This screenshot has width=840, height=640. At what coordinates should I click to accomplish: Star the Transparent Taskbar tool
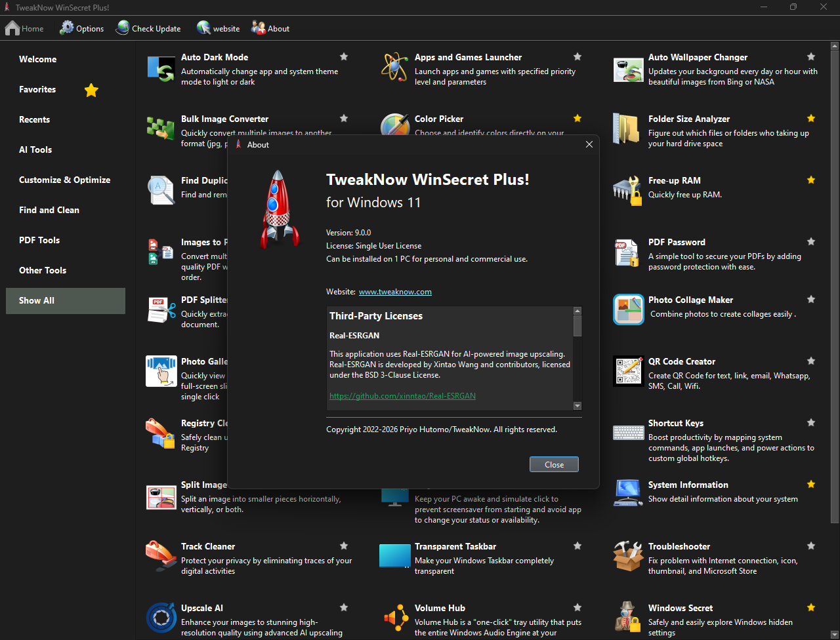(x=577, y=546)
